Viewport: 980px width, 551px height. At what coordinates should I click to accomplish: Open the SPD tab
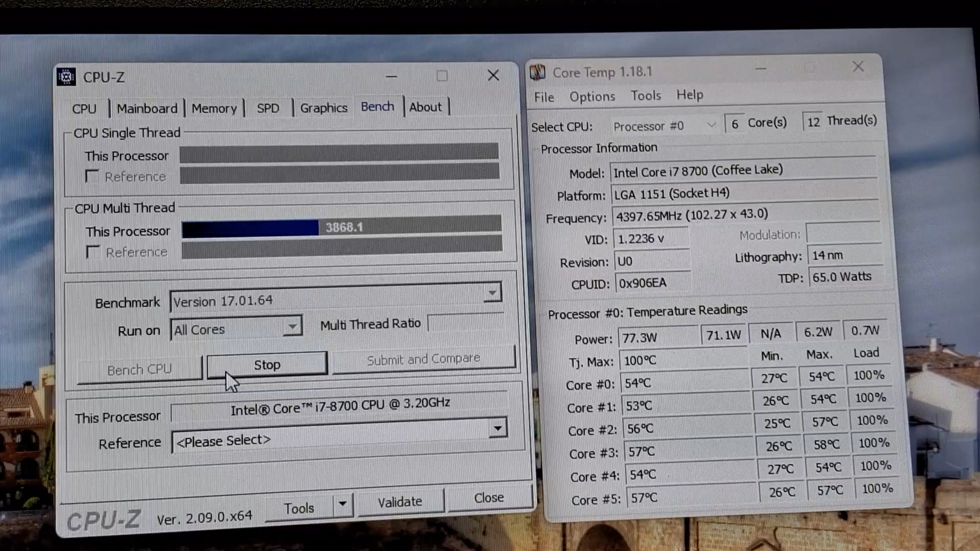click(268, 108)
